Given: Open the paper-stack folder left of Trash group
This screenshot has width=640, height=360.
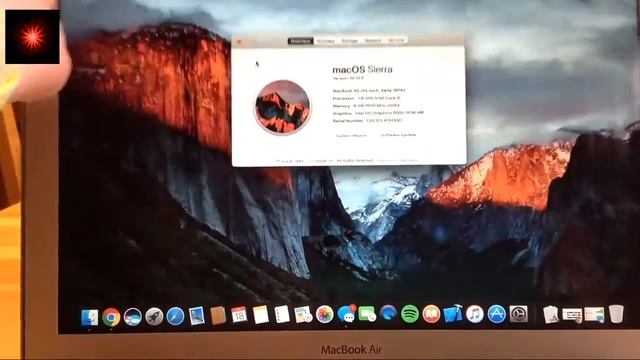Looking at the screenshot, I should [x=551, y=315].
